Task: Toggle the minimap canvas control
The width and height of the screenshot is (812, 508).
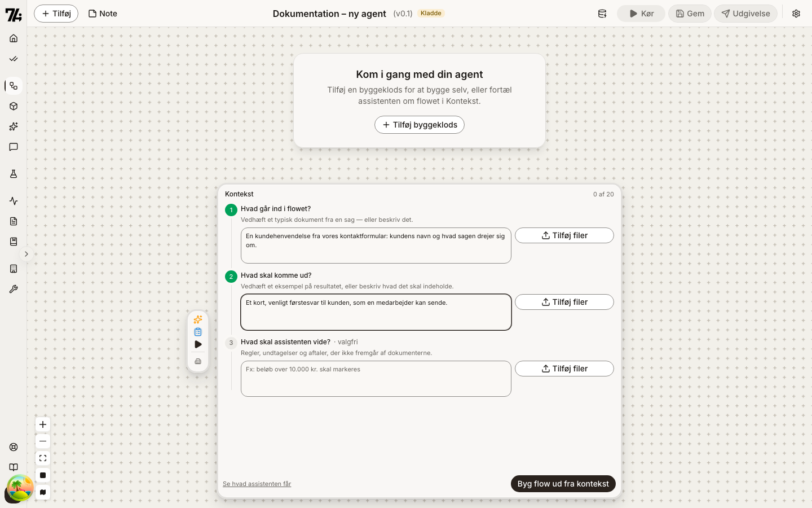Action: (x=43, y=492)
